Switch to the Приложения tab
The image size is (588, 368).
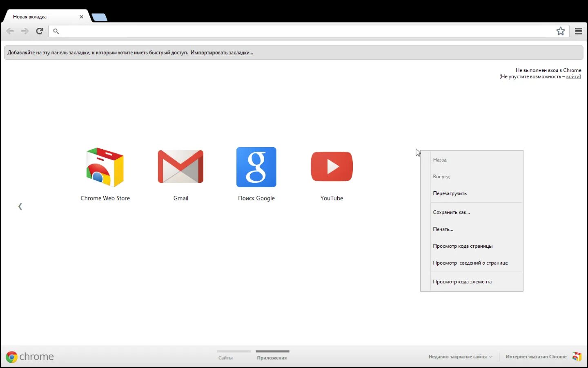[x=272, y=357]
